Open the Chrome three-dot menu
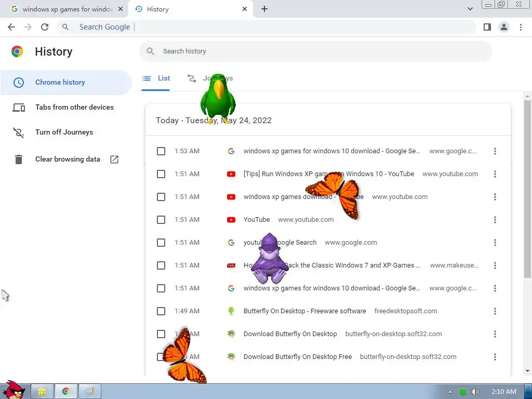The height and width of the screenshot is (399, 532). click(x=521, y=27)
